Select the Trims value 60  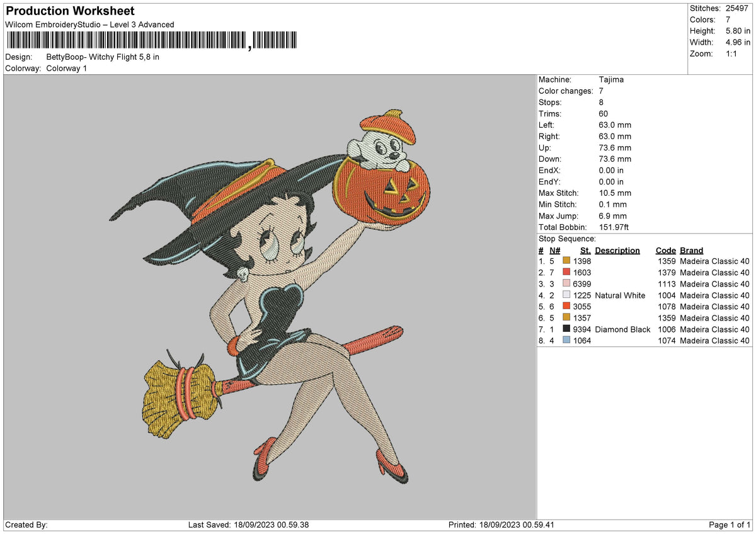tap(604, 113)
